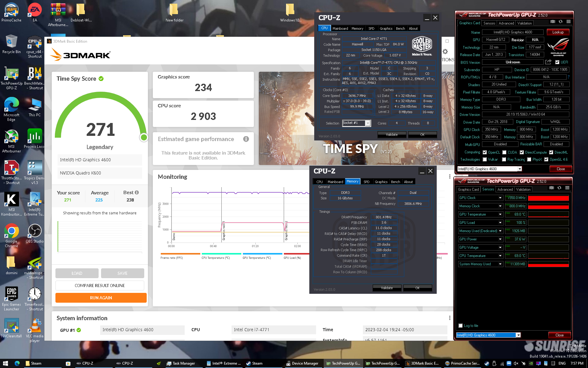Click Steam icon in system tray
The image size is (588, 368).
pyautogui.click(x=487, y=363)
